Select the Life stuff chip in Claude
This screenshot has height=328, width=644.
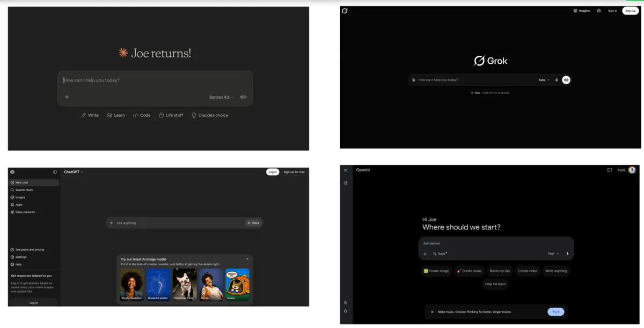[171, 115]
